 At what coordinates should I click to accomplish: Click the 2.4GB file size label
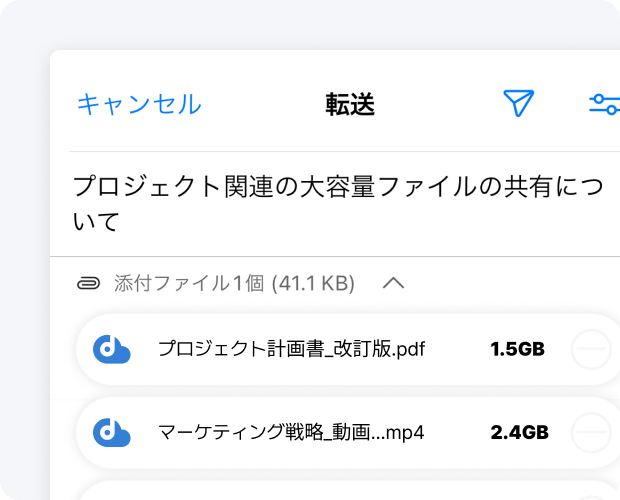[x=519, y=433]
